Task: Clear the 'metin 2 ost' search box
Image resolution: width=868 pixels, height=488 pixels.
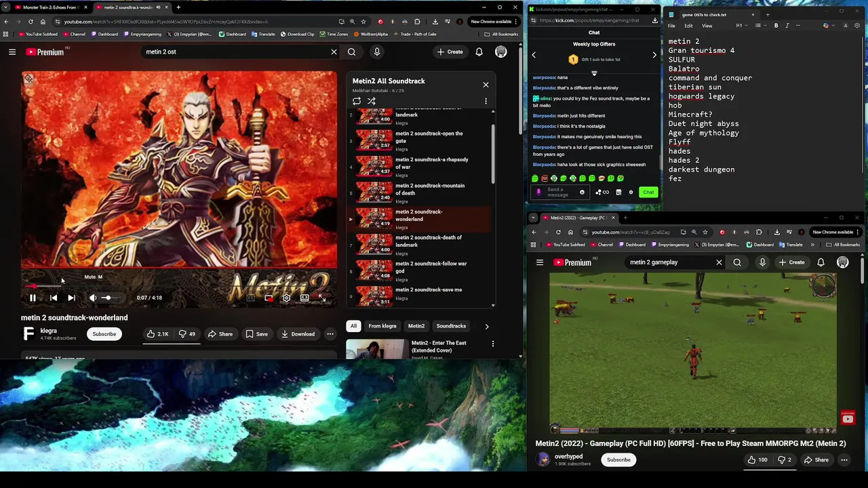Action: click(x=334, y=52)
